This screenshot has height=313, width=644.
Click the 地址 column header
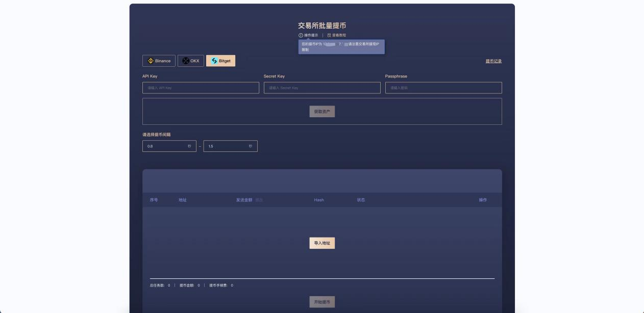coord(183,200)
